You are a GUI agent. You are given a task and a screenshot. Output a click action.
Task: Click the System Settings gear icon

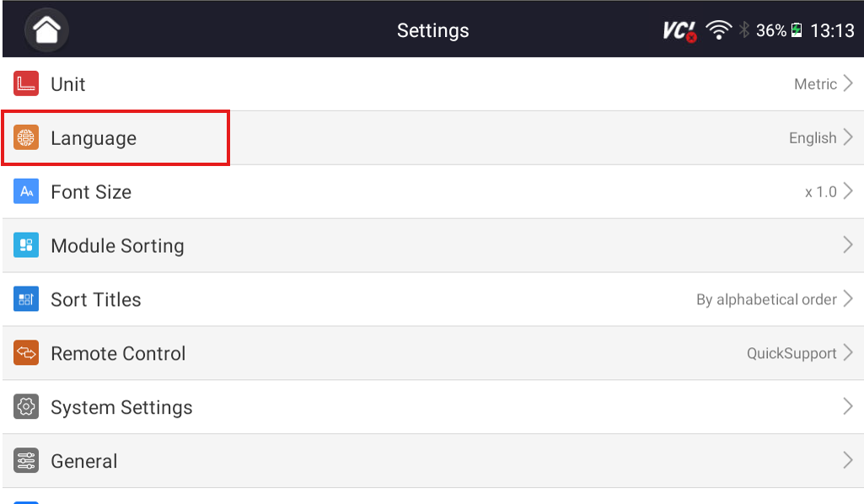tap(26, 408)
